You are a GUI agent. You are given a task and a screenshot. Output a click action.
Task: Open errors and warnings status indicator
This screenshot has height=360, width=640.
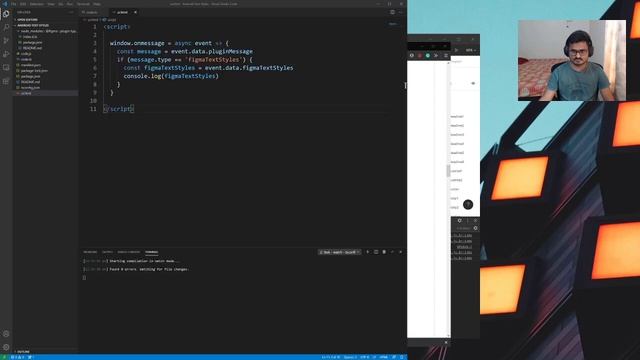pyautogui.click(x=17, y=357)
